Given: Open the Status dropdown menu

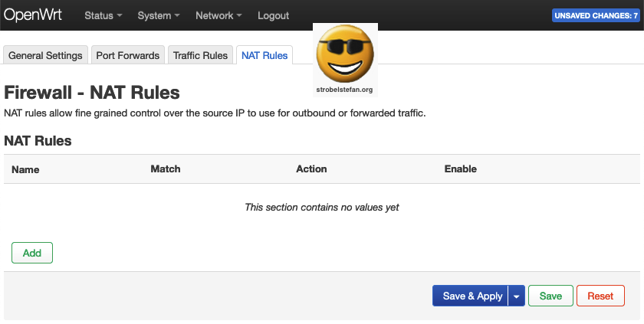Looking at the screenshot, I should point(103,15).
